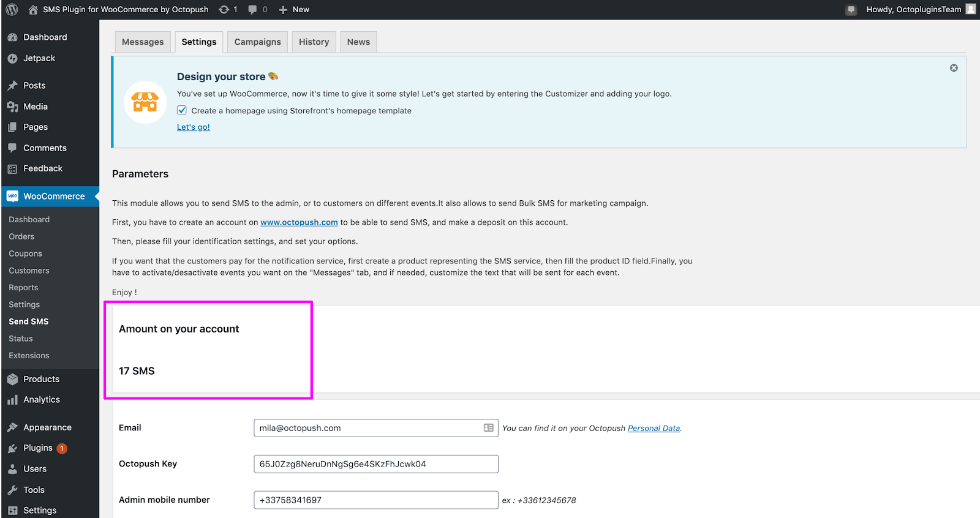This screenshot has width=980, height=518.
Task: Click the plus New icon in admin bar
Action: click(x=283, y=10)
